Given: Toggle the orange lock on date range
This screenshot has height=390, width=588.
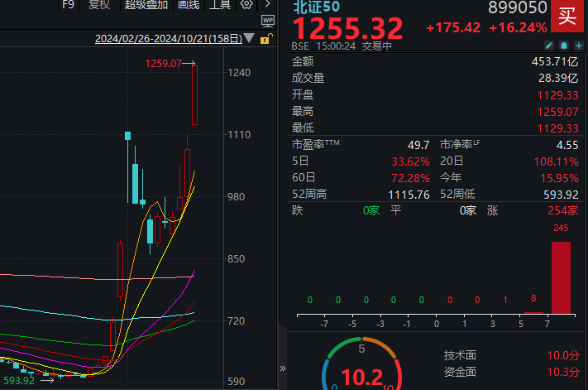Looking at the screenshot, I should tap(265, 39).
